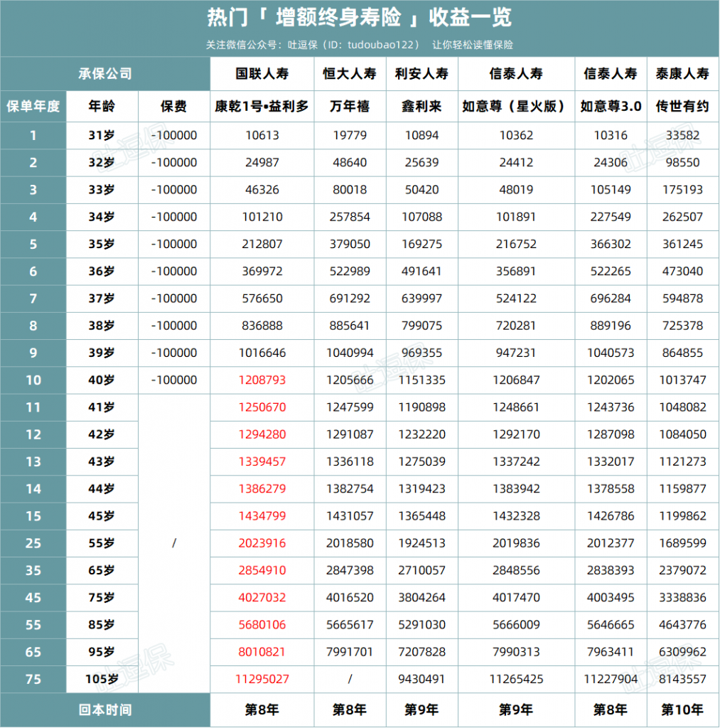
Task: Click the value 105149
Action: 611,189
